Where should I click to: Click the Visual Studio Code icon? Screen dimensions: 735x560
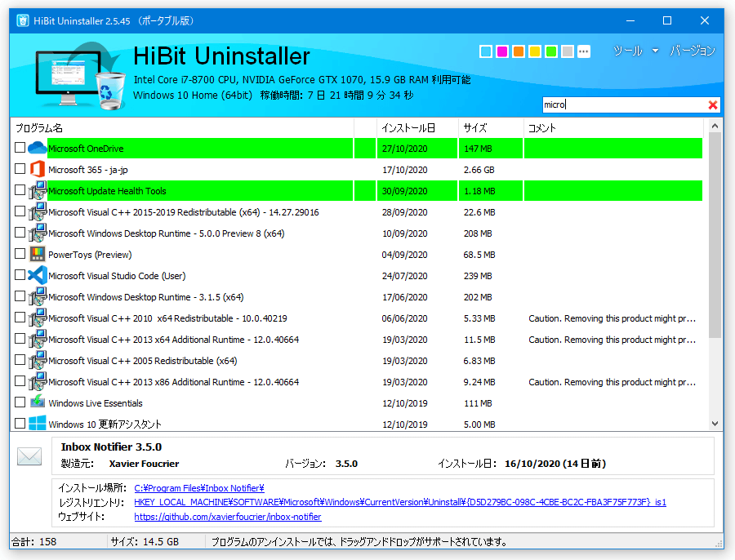(x=37, y=275)
